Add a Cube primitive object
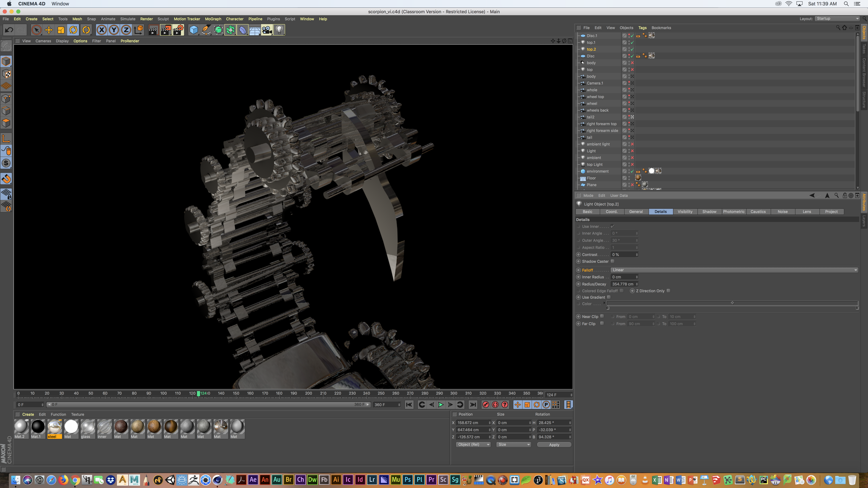This screenshot has height=488, width=868. click(194, 30)
